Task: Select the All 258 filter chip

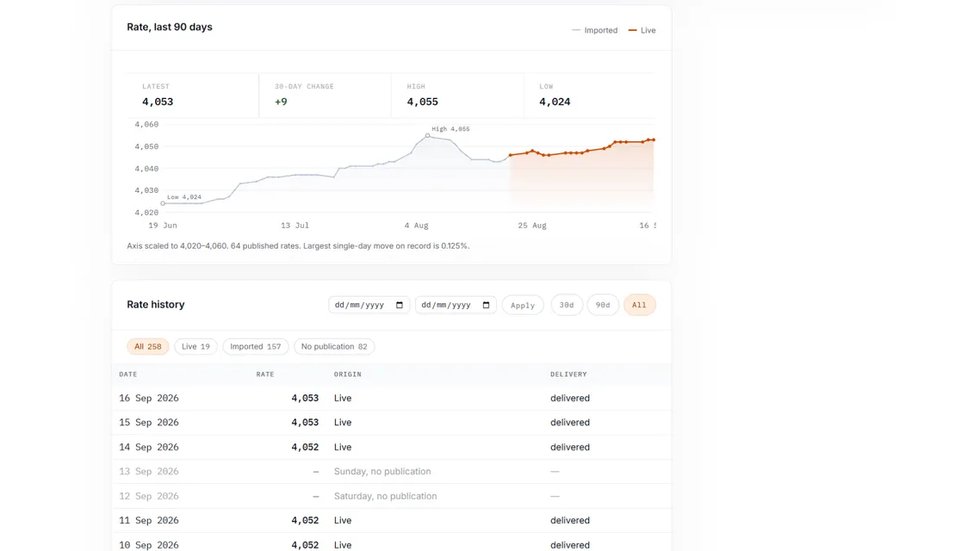Action: [x=147, y=347]
